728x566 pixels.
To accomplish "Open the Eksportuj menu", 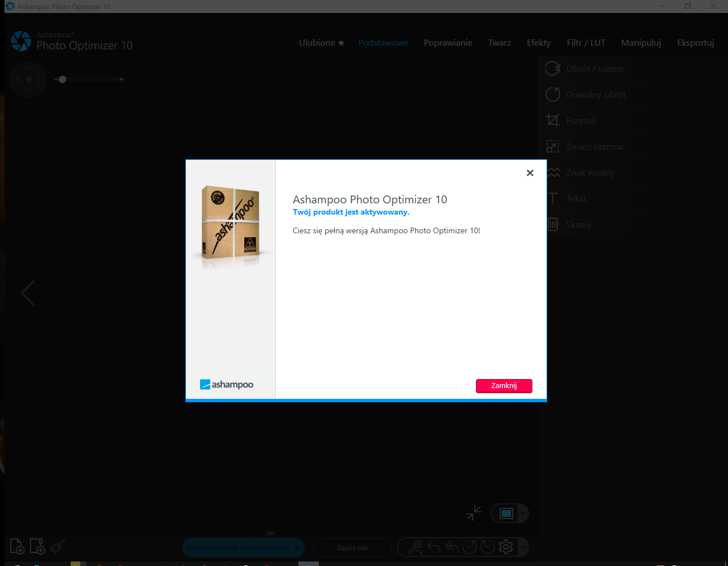I will 695,42.
